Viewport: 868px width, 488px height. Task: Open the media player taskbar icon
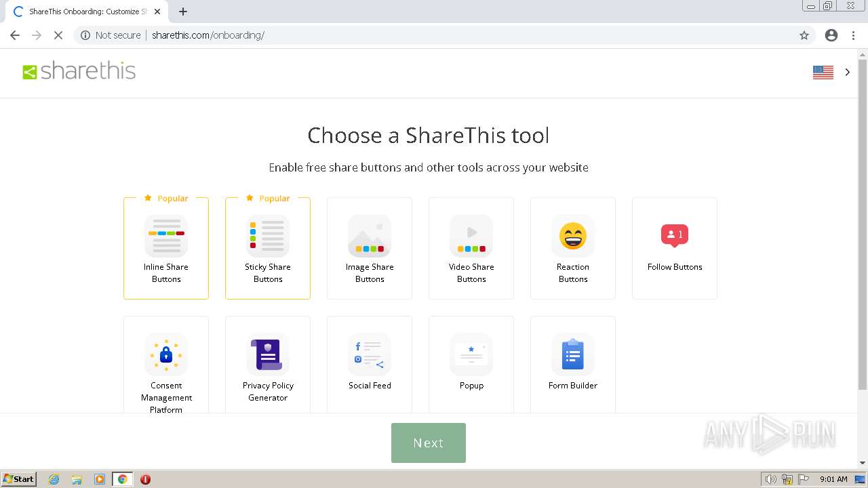coord(100,479)
